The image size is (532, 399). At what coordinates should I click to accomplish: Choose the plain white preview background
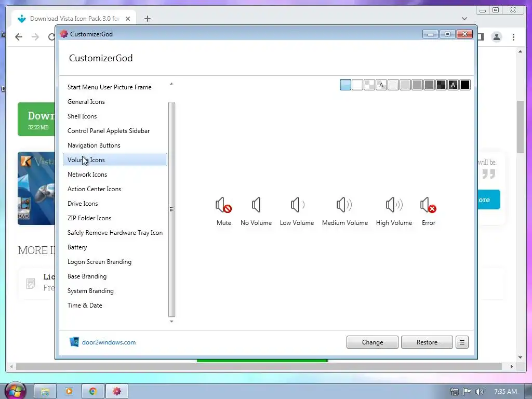(357, 85)
